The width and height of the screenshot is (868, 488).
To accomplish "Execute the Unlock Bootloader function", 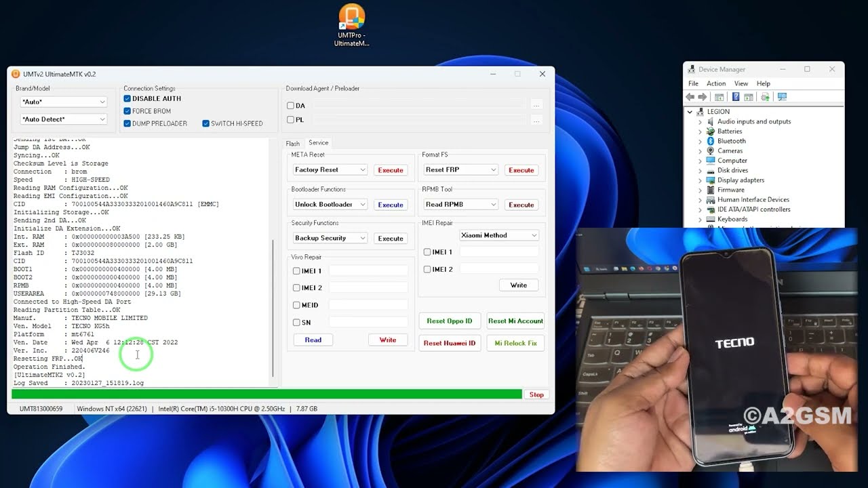I will 391,205.
